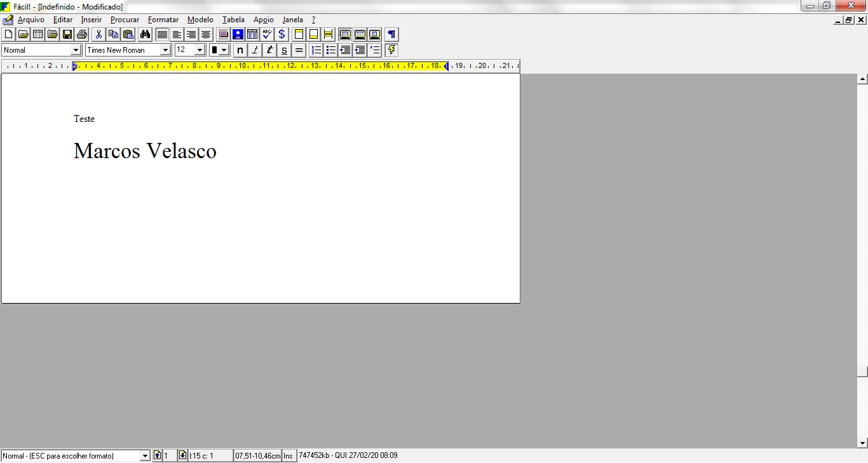Viewport: 868px width, 463px height.
Task: Open the Tabela menu
Action: (x=233, y=20)
